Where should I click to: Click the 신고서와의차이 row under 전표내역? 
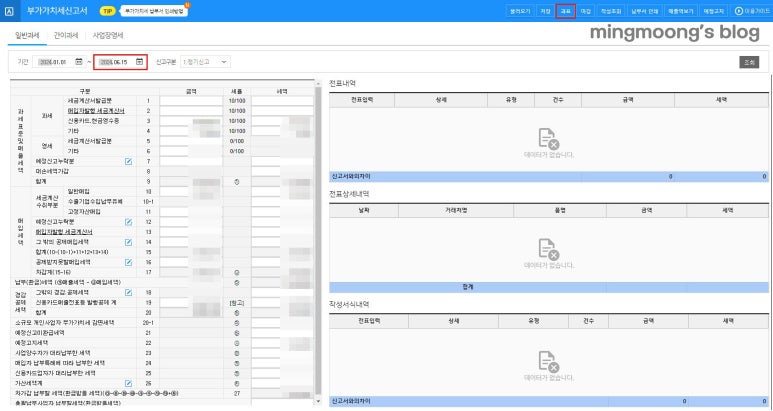(x=549, y=176)
